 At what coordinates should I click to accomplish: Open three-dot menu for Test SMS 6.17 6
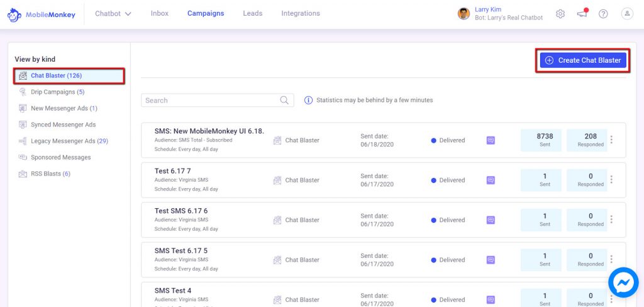611,220
